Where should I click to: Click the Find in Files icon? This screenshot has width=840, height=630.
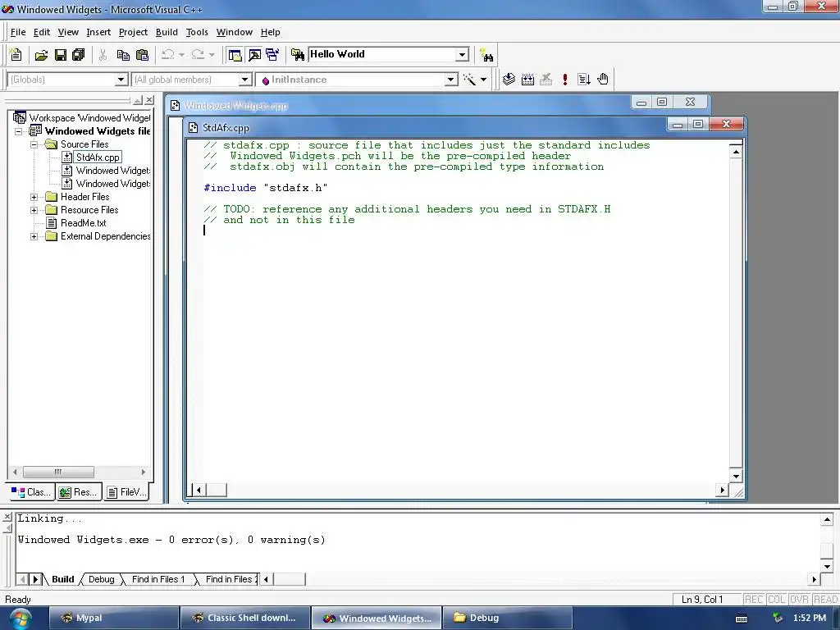(298, 55)
